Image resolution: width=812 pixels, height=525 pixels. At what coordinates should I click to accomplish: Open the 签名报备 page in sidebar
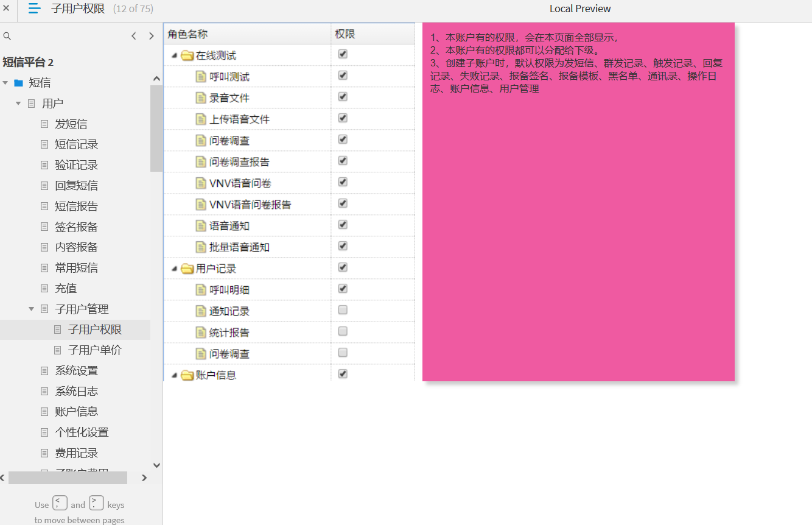(77, 227)
